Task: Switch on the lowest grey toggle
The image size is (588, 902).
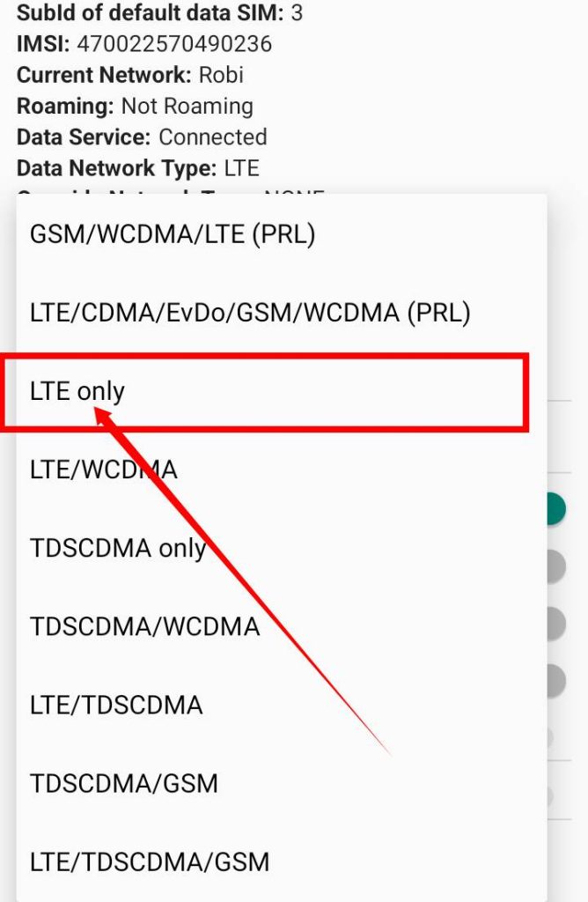Action: pos(555,680)
